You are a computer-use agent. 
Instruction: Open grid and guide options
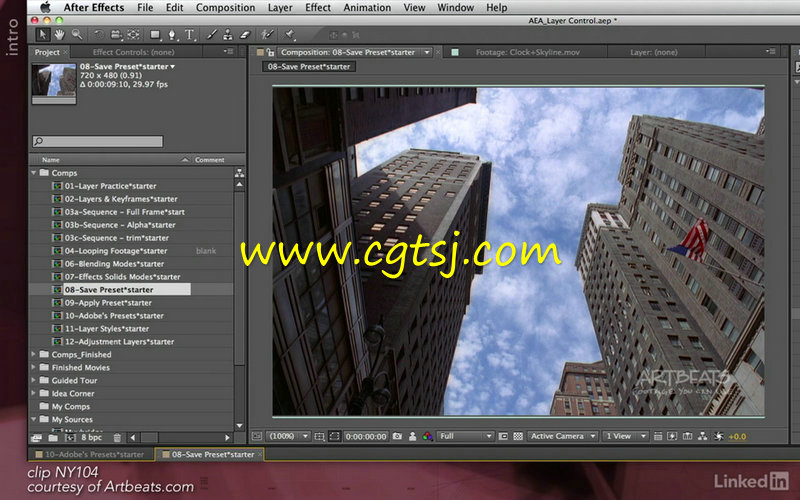pos(319,436)
